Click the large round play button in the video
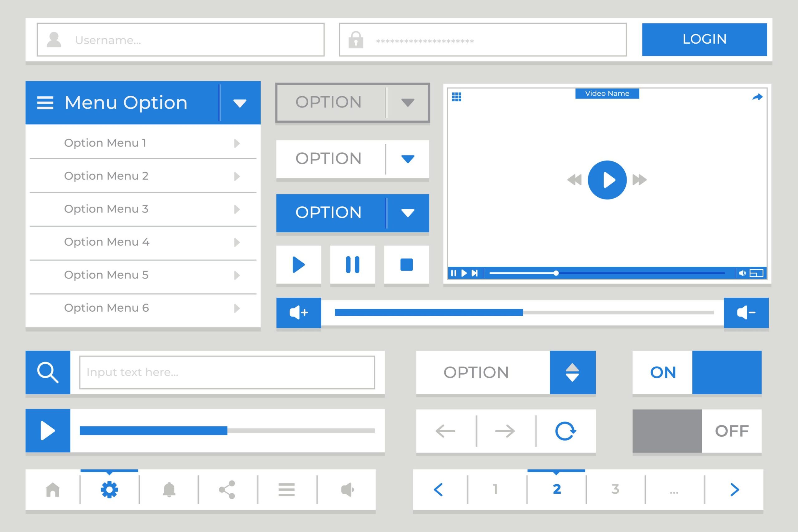Viewport: 798px width, 532px height. coord(607,180)
